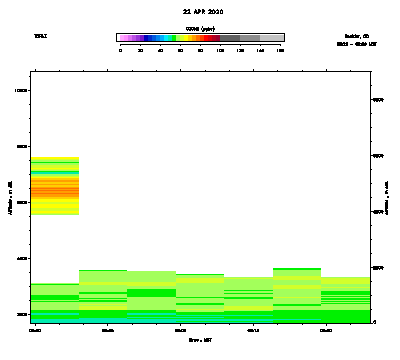Click the darkest gray colorbar segment
400x360 pixels.
(230, 38)
